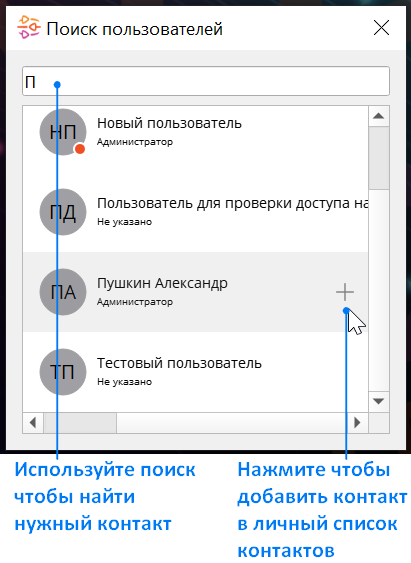Viewport: 411px width, 563px height.
Task: Click the vertical scrollbar down arrow
Action: [379, 401]
